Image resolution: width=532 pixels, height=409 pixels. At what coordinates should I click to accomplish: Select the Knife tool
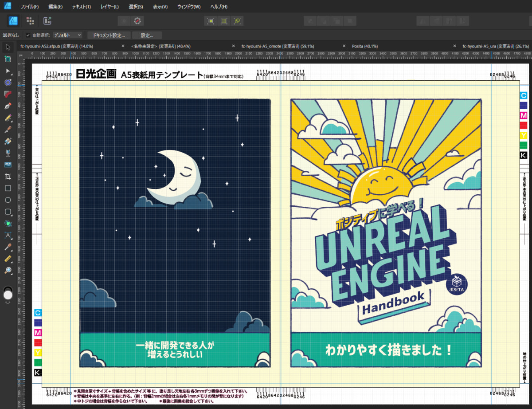click(8, 130)
